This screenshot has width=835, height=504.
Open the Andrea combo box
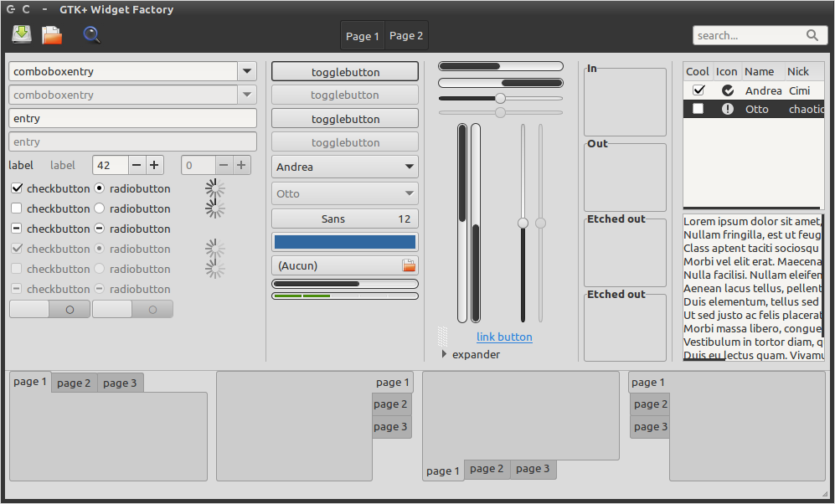[345, 167]
